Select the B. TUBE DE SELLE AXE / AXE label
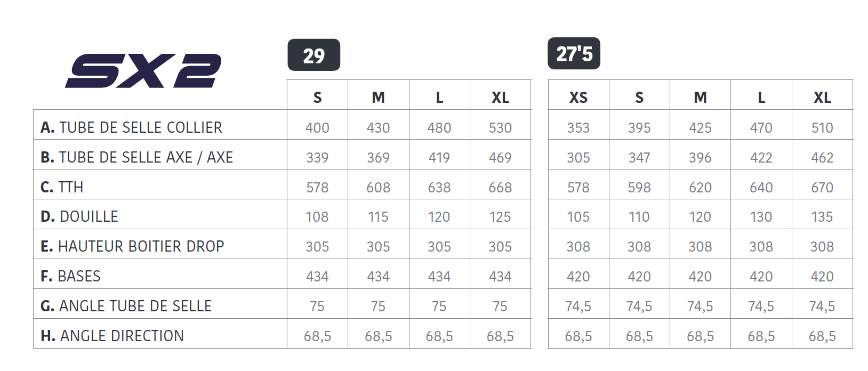 [136, 157]
